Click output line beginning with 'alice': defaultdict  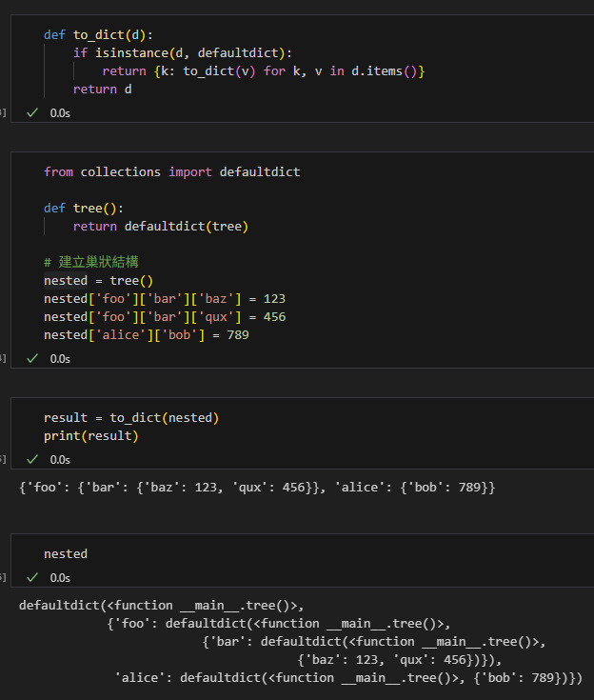[348, 678]
